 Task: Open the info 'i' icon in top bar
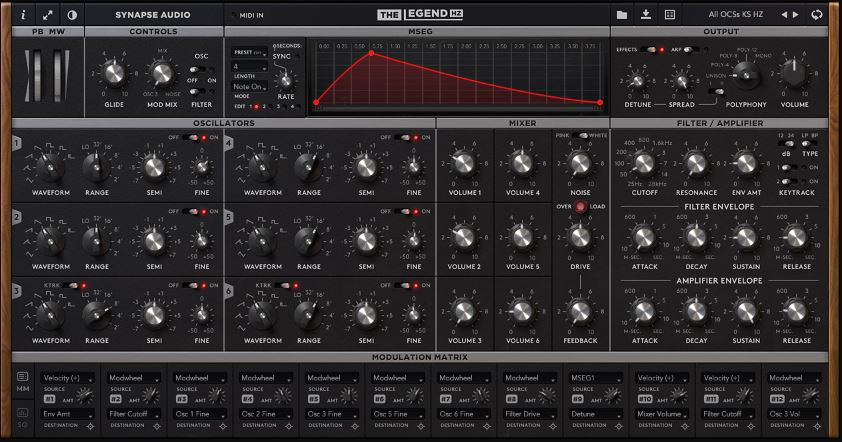tap(23, 15)
